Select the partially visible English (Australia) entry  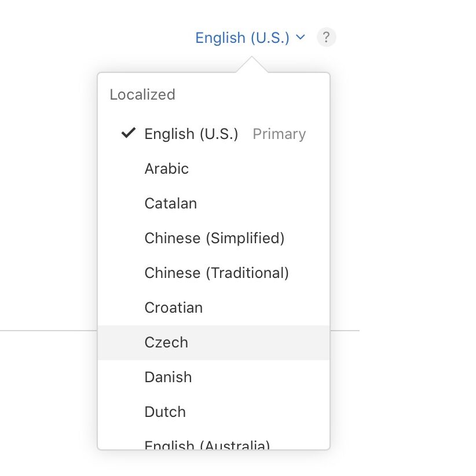[207, 445]
